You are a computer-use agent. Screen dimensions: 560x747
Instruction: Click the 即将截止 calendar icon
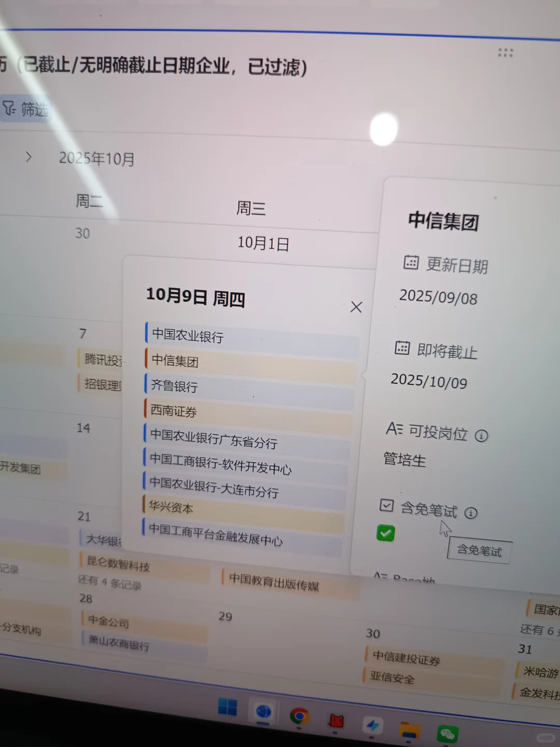[x=402, y=348]
